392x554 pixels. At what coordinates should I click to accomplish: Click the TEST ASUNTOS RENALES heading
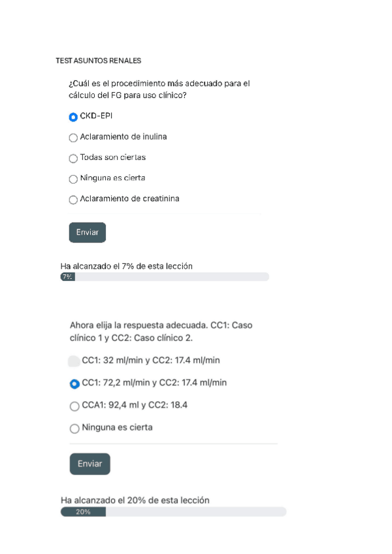point(99,61)
